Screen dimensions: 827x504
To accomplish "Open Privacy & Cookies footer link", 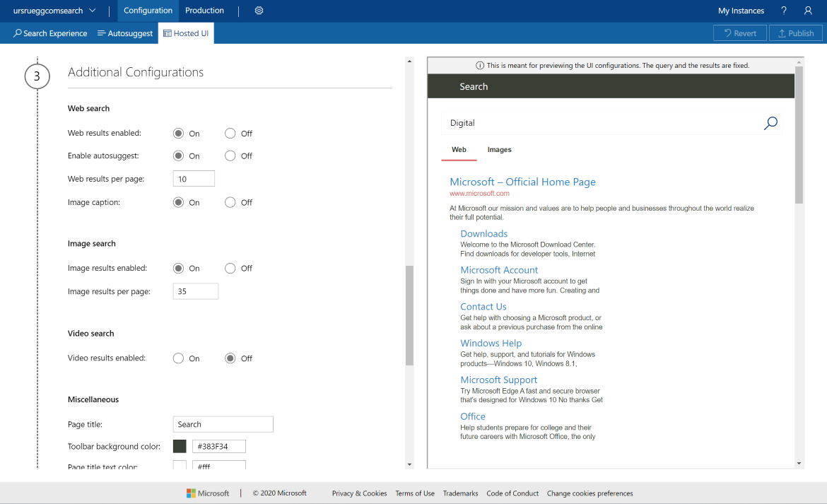I will [359, 493].
